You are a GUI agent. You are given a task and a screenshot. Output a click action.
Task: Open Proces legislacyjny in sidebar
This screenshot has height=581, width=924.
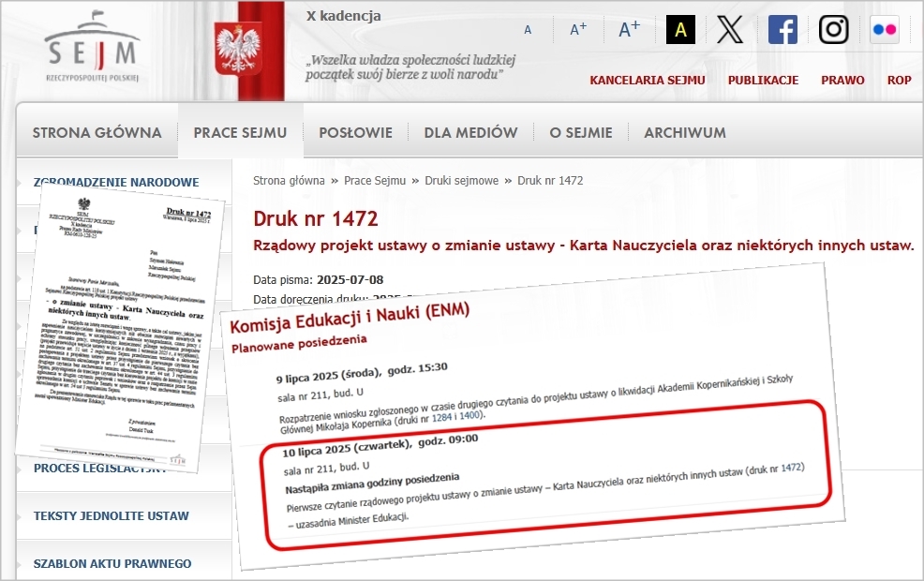99,469
